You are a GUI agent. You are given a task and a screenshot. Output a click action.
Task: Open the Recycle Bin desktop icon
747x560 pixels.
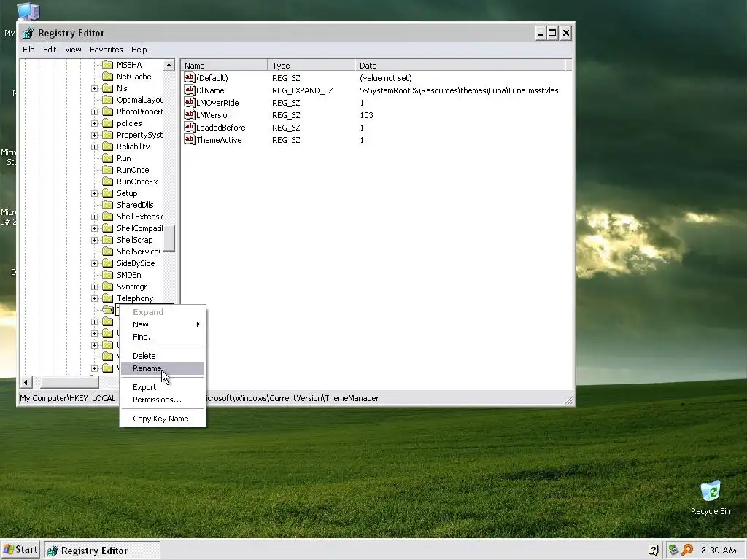[711, 491]
